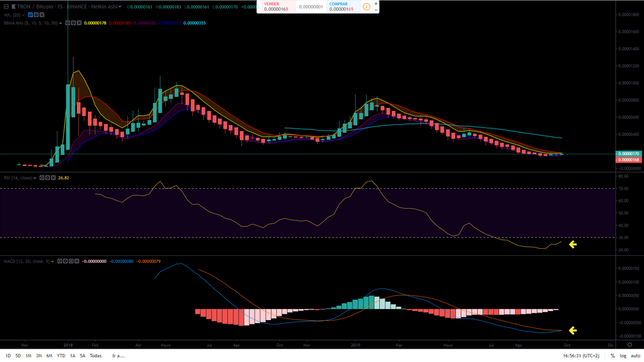Hide the BBMA MAs indicator

[68, 23]
